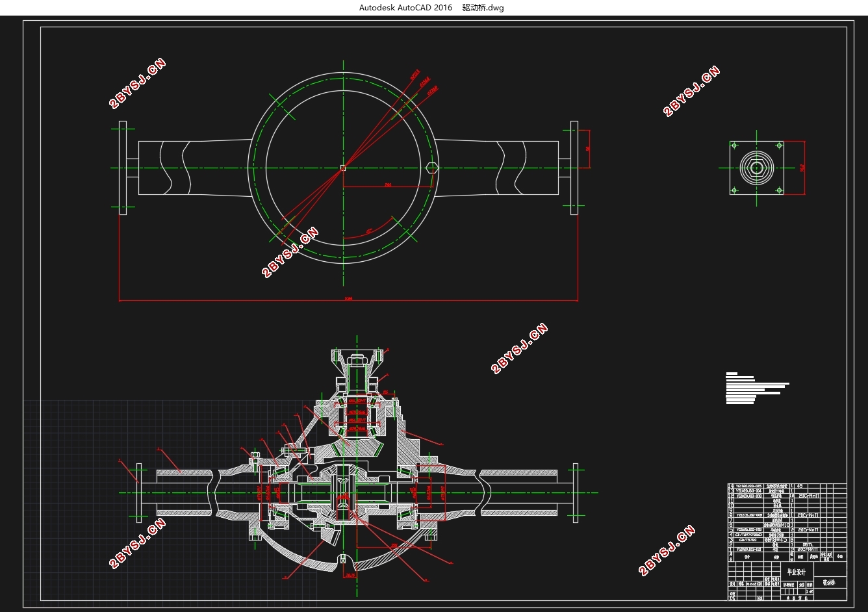The width and height of the screenshot is (868, 612).
Task: Click item number 1 in the parts list
Action: 731,550
